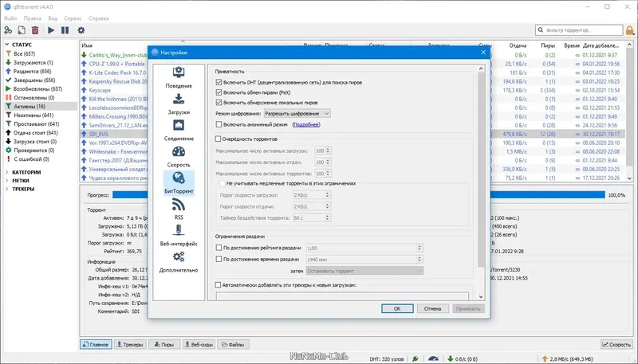Viewport: 638px width, 364px height.
Task: Open the Соединение settings section
Action: (x=179, y=131)
